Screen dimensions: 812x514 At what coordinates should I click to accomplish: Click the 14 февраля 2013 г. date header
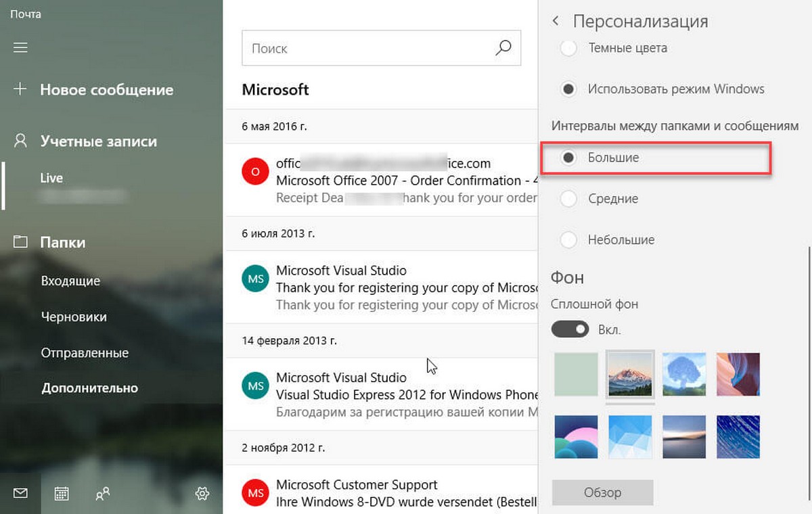coord(289,340)
